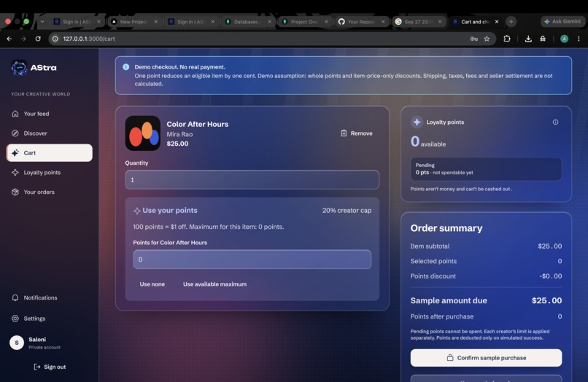Click the 'Item subtotal' label
This screenshot has height=382, width=588.
click(430, 246)
